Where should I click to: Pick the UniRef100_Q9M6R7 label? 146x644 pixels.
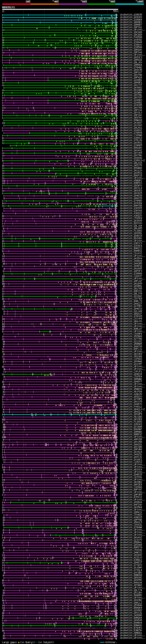pyautogui.click(x=131, y=25)
